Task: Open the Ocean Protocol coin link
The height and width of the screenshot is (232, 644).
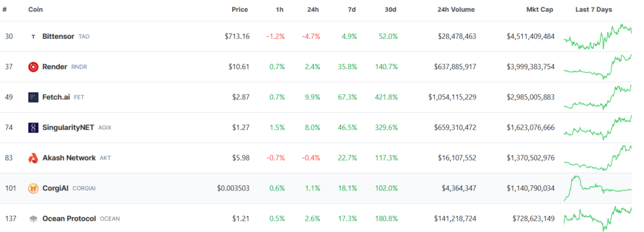Action: (69, 218)
